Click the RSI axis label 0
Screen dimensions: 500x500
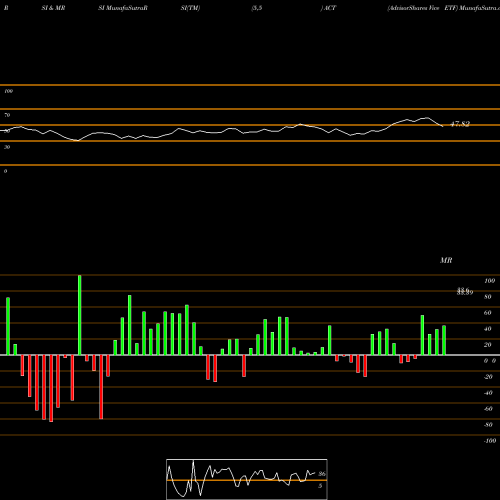pos(5,171)
